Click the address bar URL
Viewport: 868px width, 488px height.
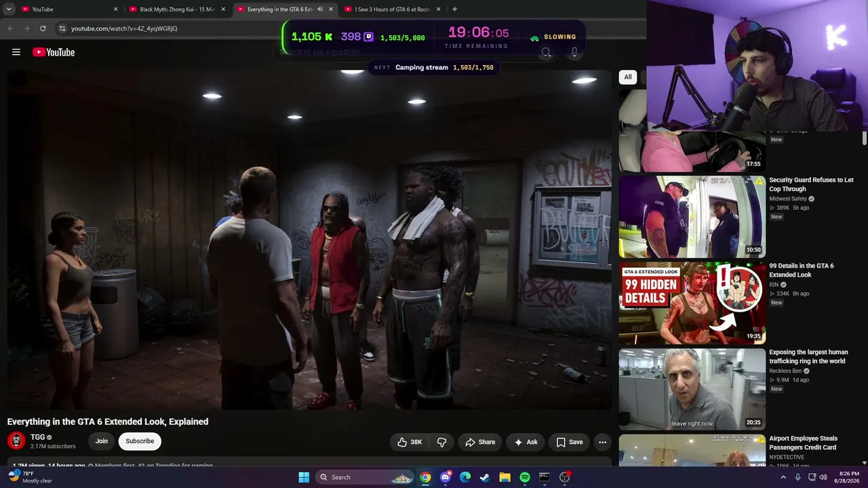point(124,28)
